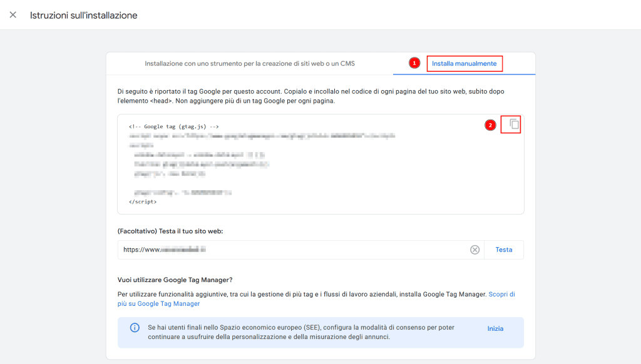
Task: Click the closing </script> line in the code
Action: pos(143,202)
